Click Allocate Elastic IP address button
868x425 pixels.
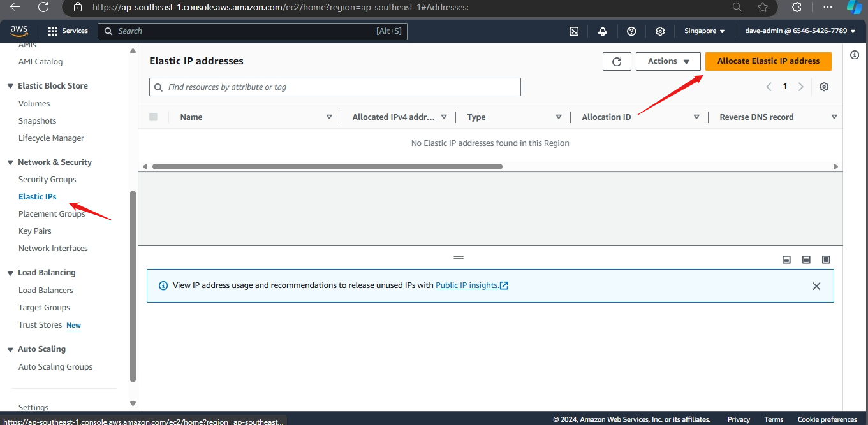(768, 61)
